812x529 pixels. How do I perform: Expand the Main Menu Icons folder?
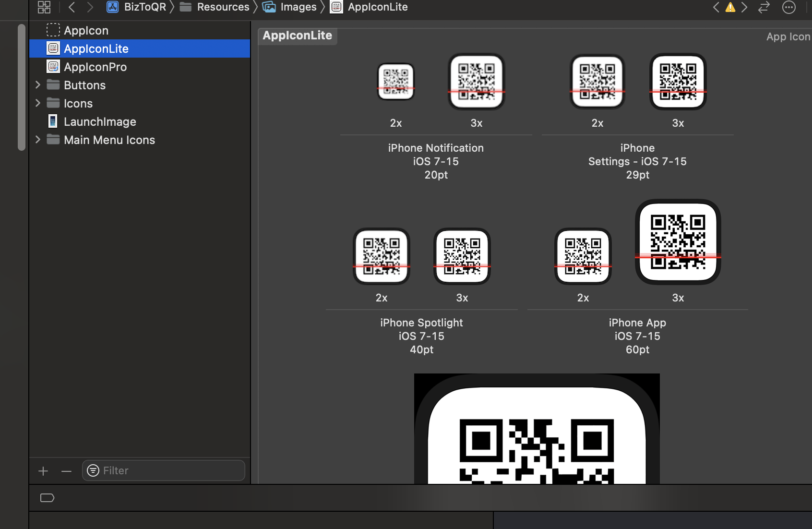click(38, 140)
